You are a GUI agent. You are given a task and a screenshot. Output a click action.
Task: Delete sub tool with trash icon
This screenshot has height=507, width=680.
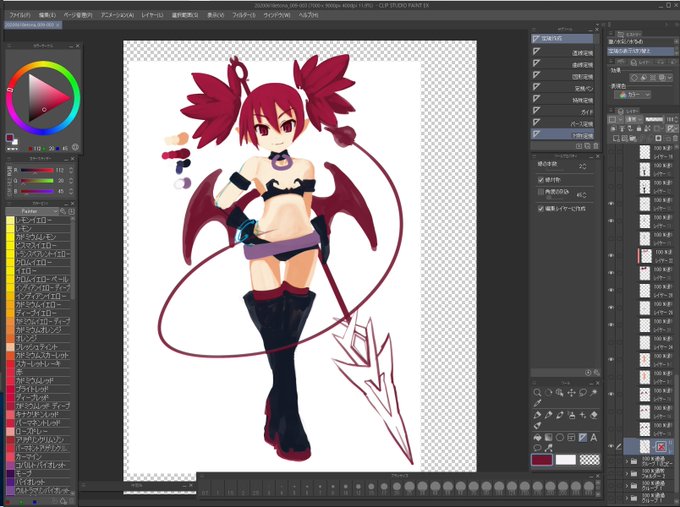(x=596, y=147)
